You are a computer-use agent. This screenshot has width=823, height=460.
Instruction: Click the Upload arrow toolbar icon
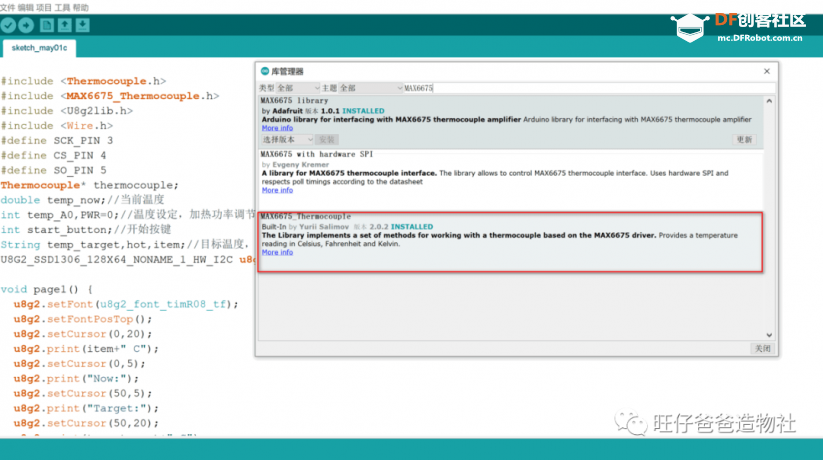[26, 25]
